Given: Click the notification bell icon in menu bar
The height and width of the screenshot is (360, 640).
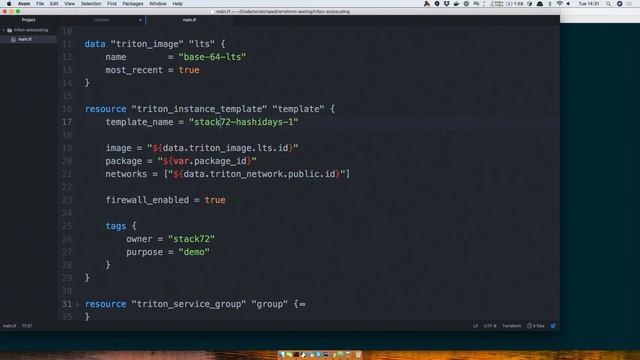Looking at the screenshot, I should pyautogui.click(x=540, y=4).
